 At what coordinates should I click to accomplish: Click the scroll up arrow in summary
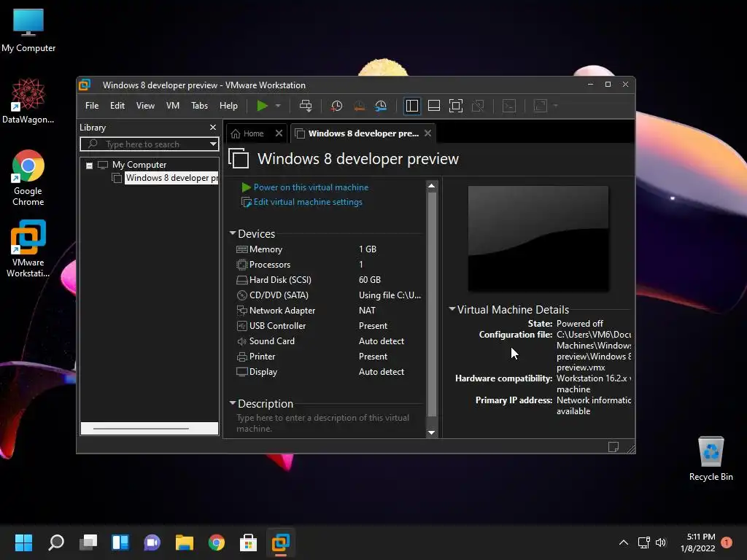click(432, 186)
